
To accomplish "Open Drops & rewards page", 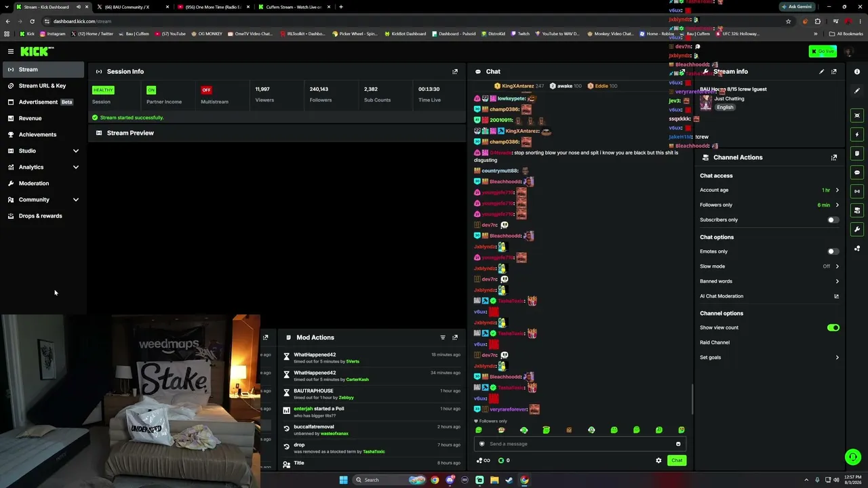I will tap(44, 216).
